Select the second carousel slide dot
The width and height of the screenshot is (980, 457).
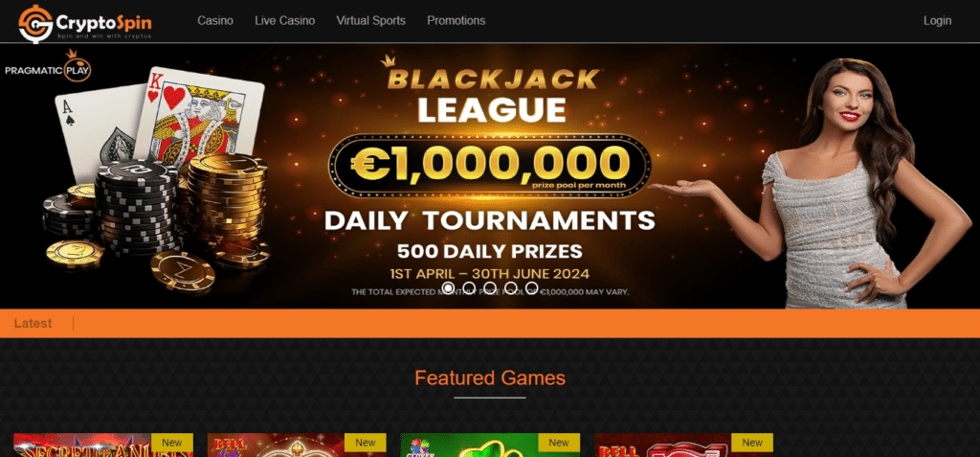click(x=469, y=287)
